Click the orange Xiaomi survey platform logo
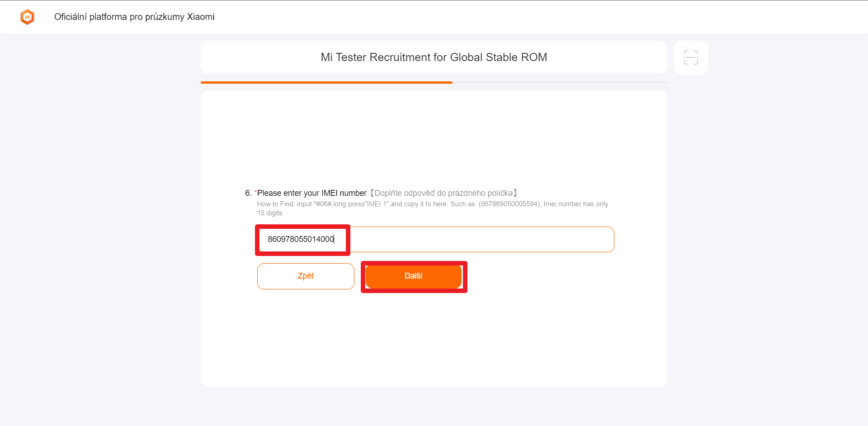This screenshot has width=868, height=426. tap(28, 17)
